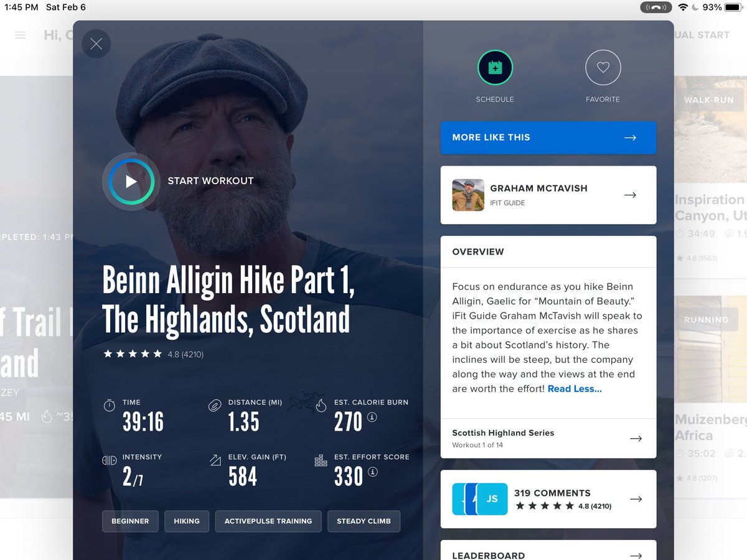Open Scottish Highland Series list
747x560 pixels.
pos(548,438)
